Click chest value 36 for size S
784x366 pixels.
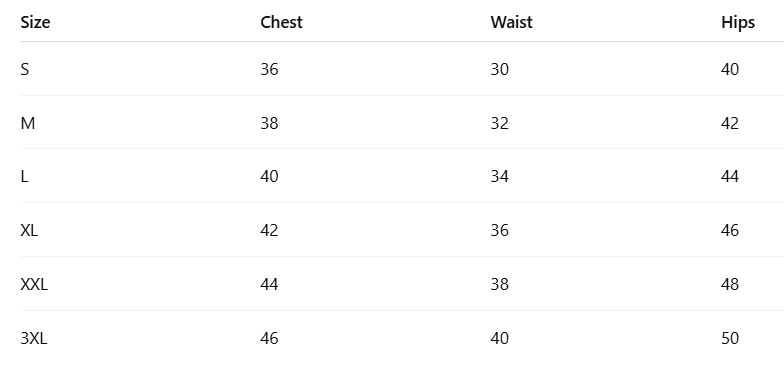270,69
